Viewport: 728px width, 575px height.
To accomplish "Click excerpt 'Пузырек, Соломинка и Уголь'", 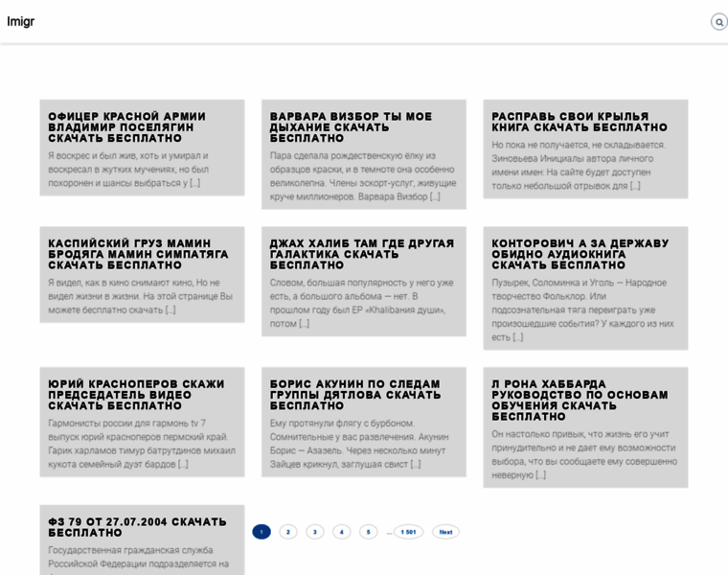I will click(582, 310).
